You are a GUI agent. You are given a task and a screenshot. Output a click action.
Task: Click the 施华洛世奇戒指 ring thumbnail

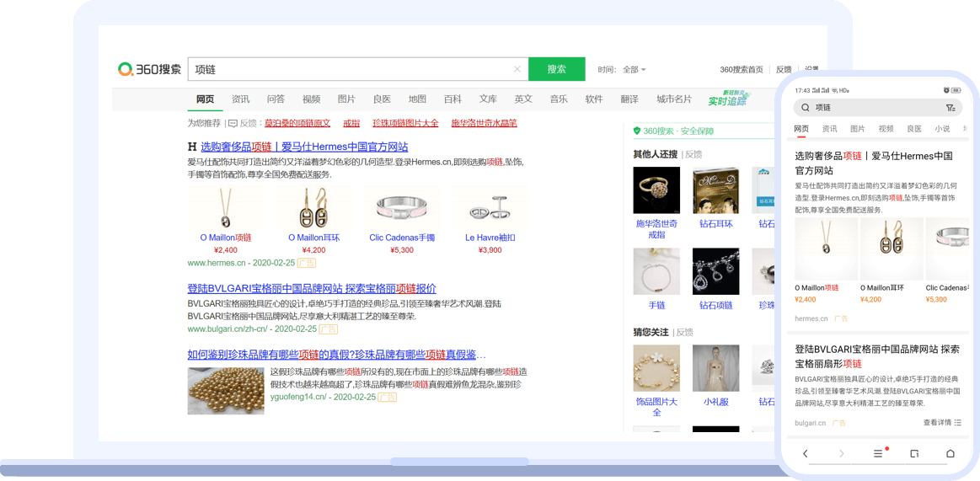[656, 190]
